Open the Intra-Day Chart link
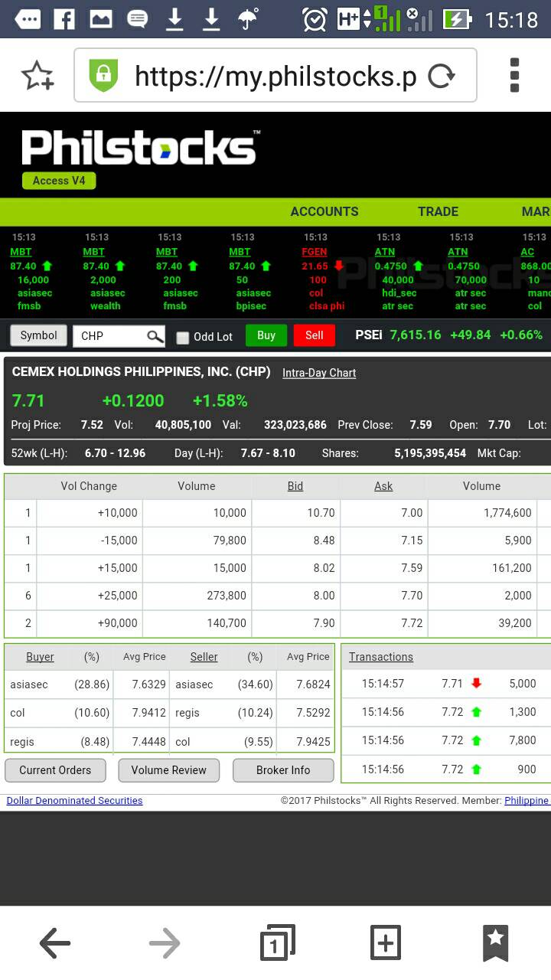Image resolution: width=551 pixels, height=980 pixels. (x=319, y=373)
